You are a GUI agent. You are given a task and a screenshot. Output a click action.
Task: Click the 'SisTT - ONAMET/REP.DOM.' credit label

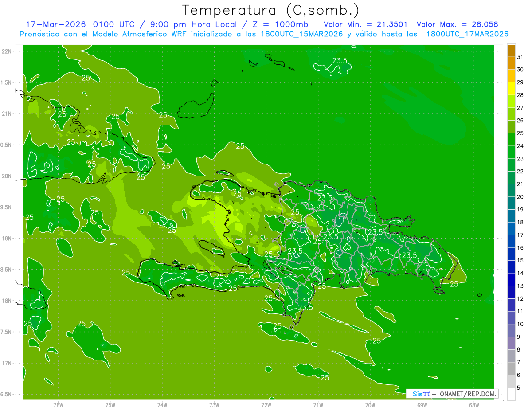pyautogui.click(x=452, y=394)
